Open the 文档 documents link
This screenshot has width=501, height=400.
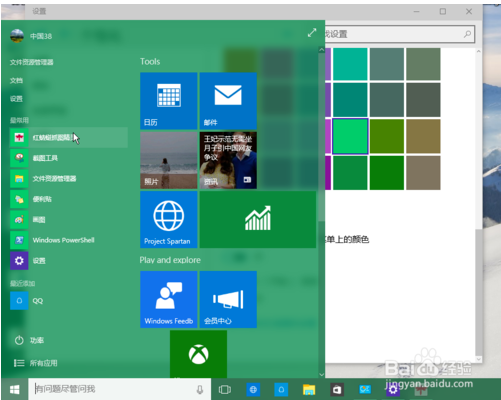coord(16,80)
